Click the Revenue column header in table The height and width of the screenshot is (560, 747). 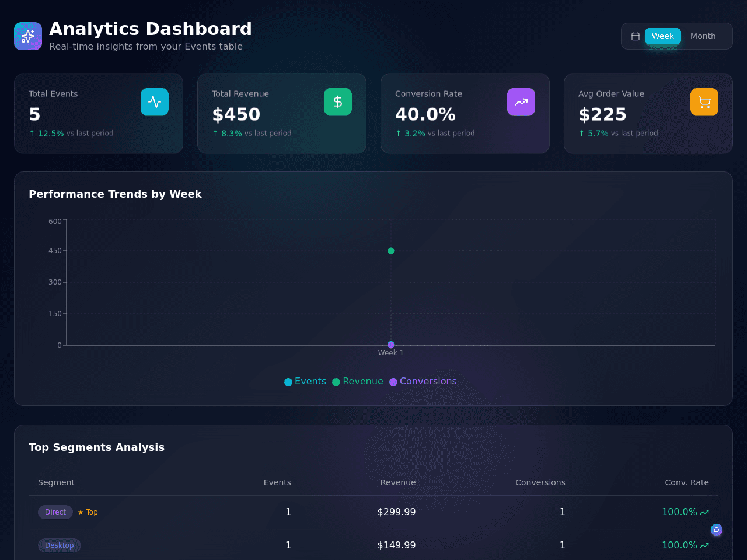398,482
